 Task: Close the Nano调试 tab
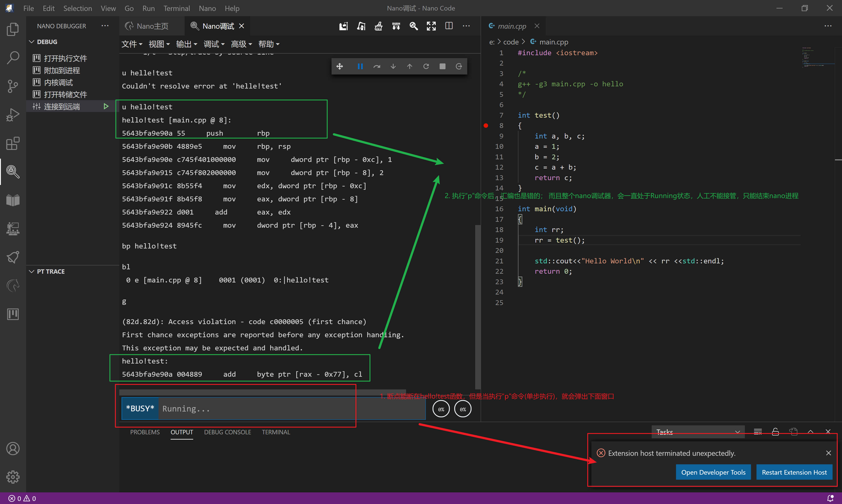click(242, 26)
